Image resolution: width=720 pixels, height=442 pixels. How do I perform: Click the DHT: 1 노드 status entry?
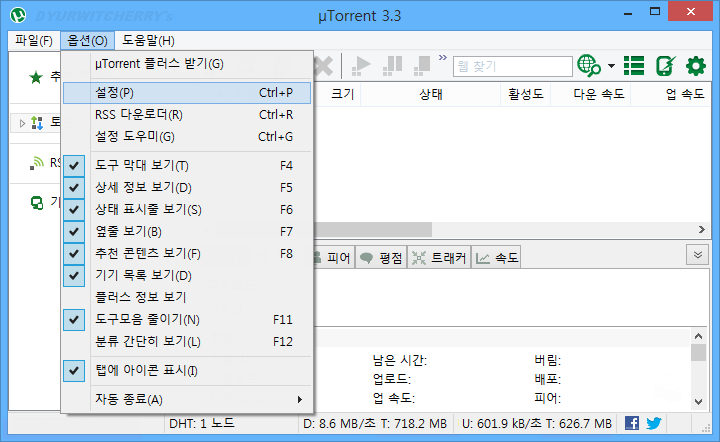click(x=202, y=423)
